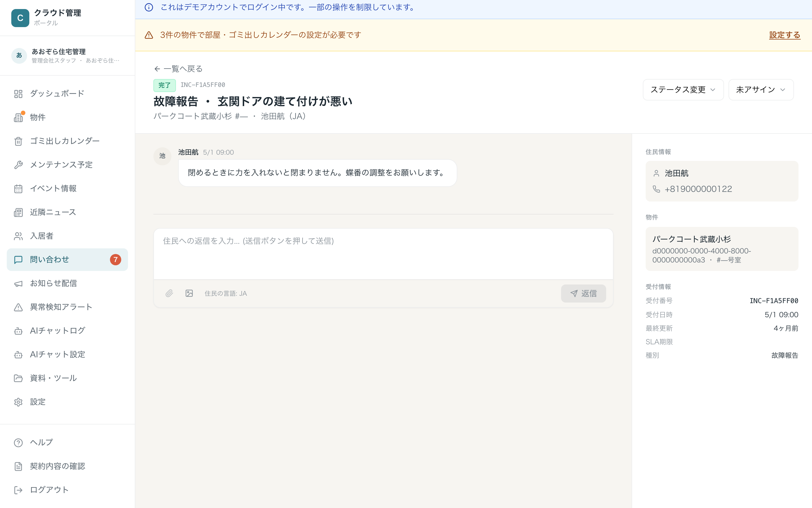Click the 住民の言語: JA label
This screenshot has width=812, height=508.
coord(226,293)
